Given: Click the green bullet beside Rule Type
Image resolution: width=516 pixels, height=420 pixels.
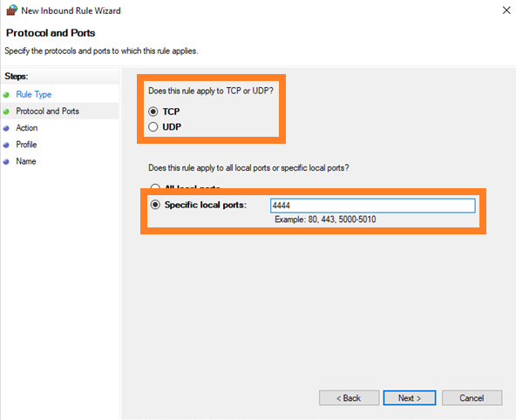Looking at the screenshot, I should [x=6, y=95].
